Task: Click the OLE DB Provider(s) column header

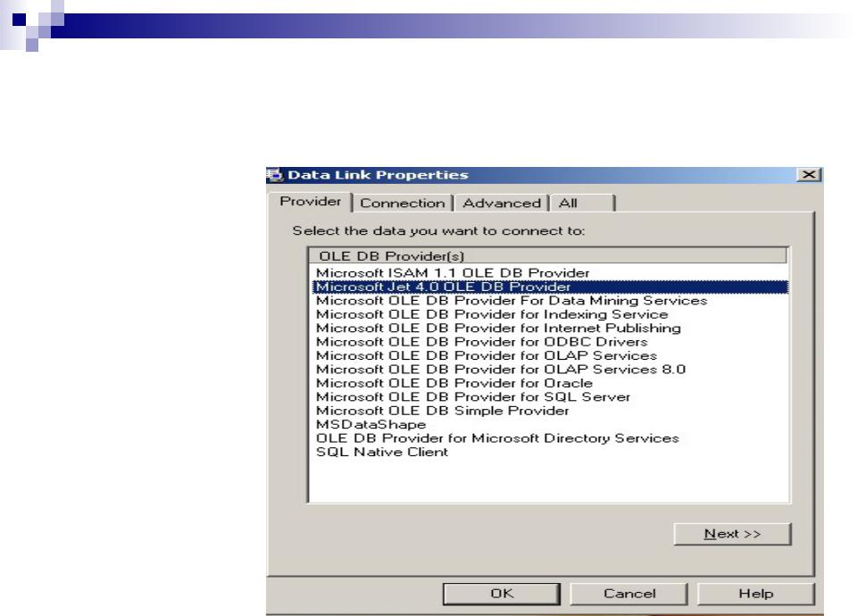Action: (547, 256)
